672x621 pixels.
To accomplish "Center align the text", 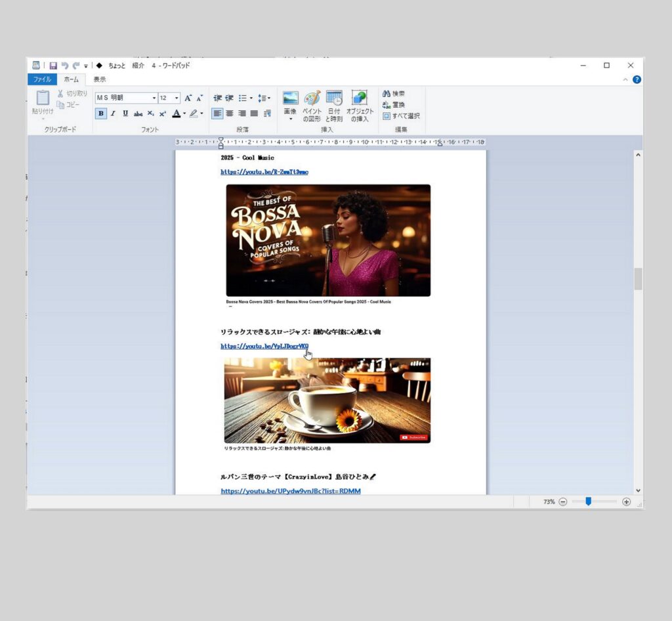I will (230, 114).
